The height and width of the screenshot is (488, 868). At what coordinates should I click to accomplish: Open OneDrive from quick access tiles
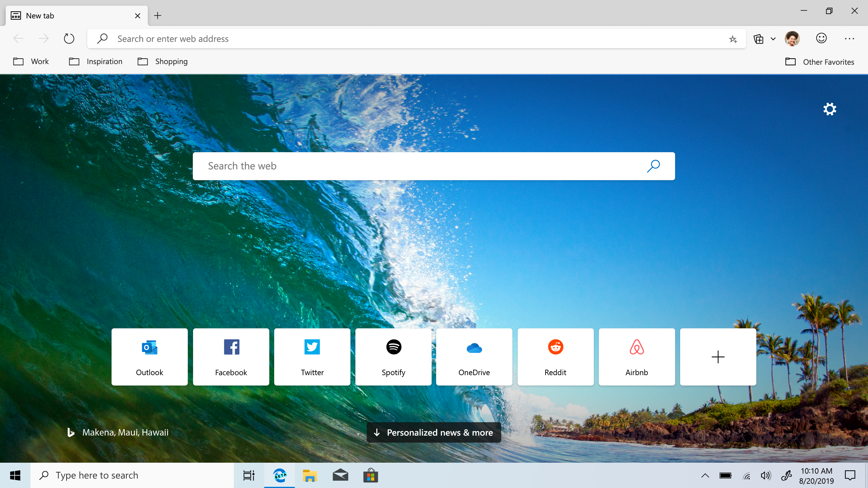tap(474, 356)
